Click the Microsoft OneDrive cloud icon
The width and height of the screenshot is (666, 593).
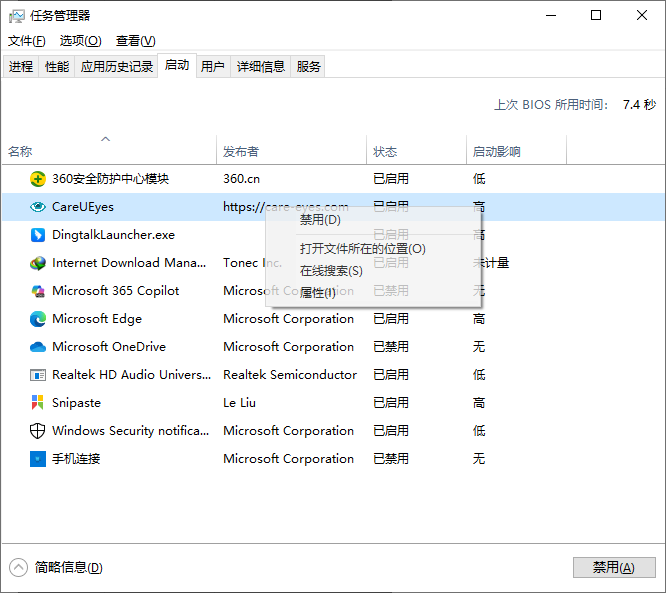(x=38, y=347)
